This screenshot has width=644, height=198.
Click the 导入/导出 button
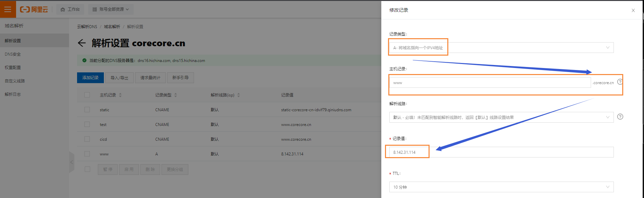(x=119, y=78)
